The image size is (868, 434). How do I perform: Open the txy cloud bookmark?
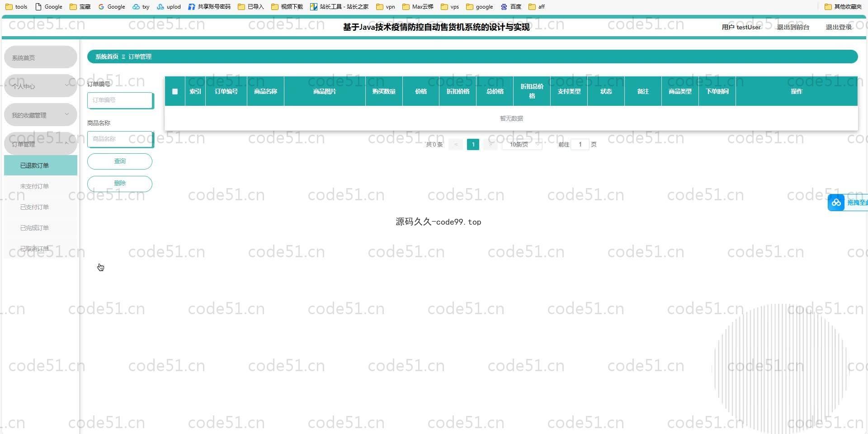click(x=141, y=6)
